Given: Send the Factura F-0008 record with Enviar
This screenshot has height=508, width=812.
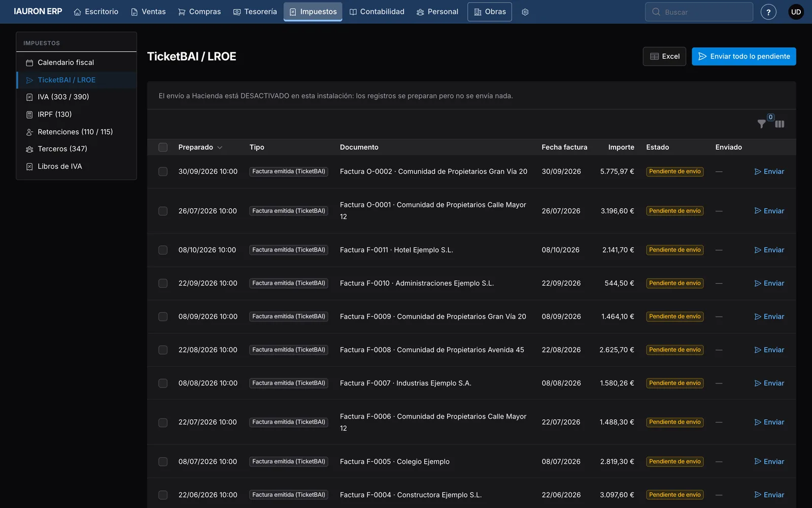Looking at the screenshot, I should 769,350.
